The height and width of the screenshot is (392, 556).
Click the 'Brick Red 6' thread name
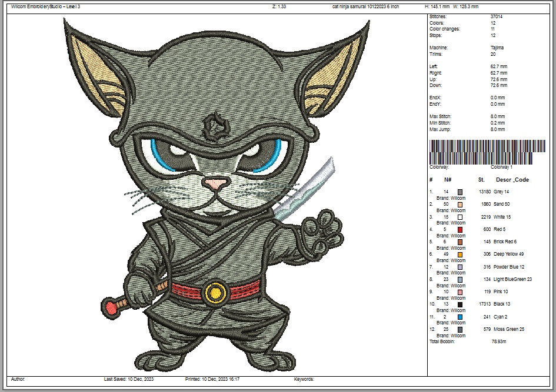click(x=505, y=242)
